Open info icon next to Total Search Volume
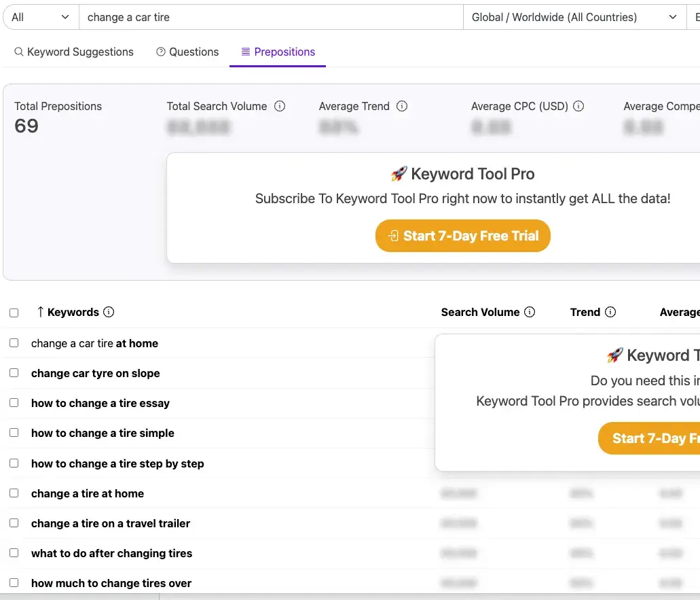700x600 pixels. click(x=280, y=106)
